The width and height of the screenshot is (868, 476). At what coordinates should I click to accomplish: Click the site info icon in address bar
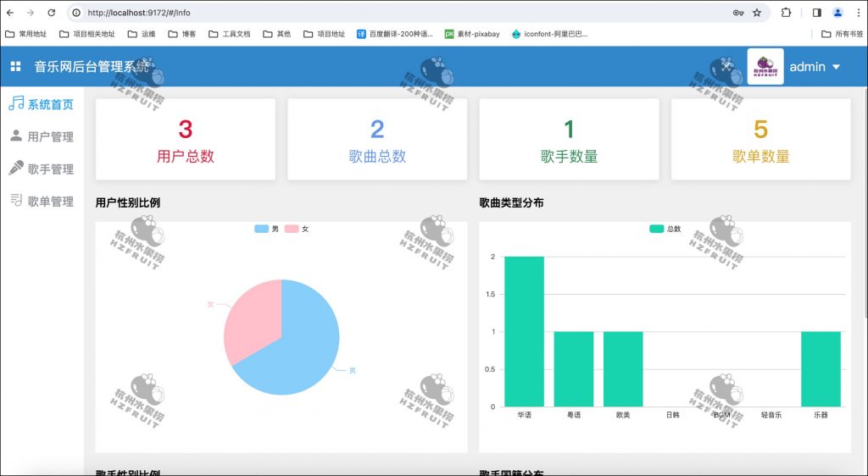(76, 13)
